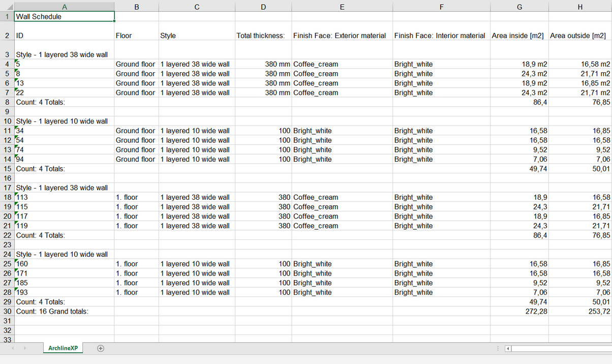Viewport: 612px width, 364px height.
Task: Click ID cell '113' in row 18
Action: click(64, 197)
